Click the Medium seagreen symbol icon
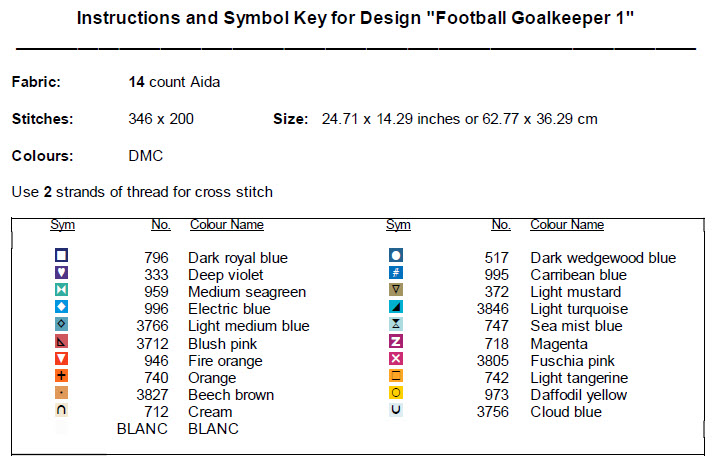 (x=62, y=290)
